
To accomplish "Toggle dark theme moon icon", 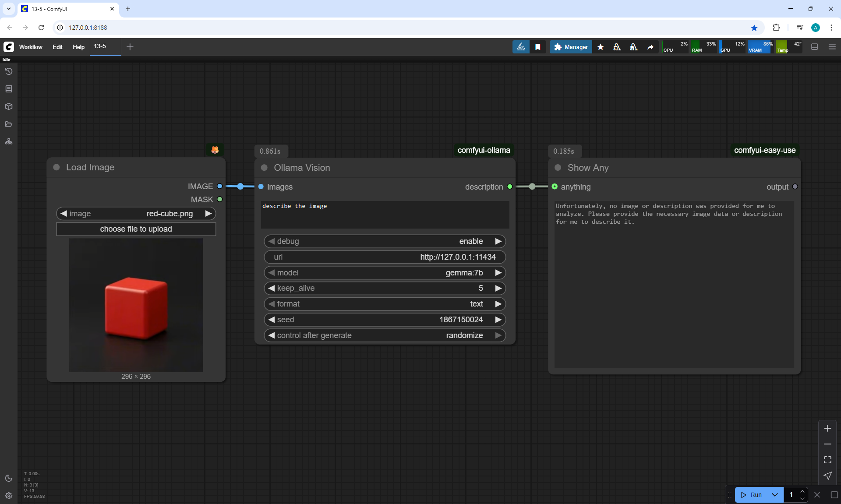I will pyautogui.click(x=9, y=478).
